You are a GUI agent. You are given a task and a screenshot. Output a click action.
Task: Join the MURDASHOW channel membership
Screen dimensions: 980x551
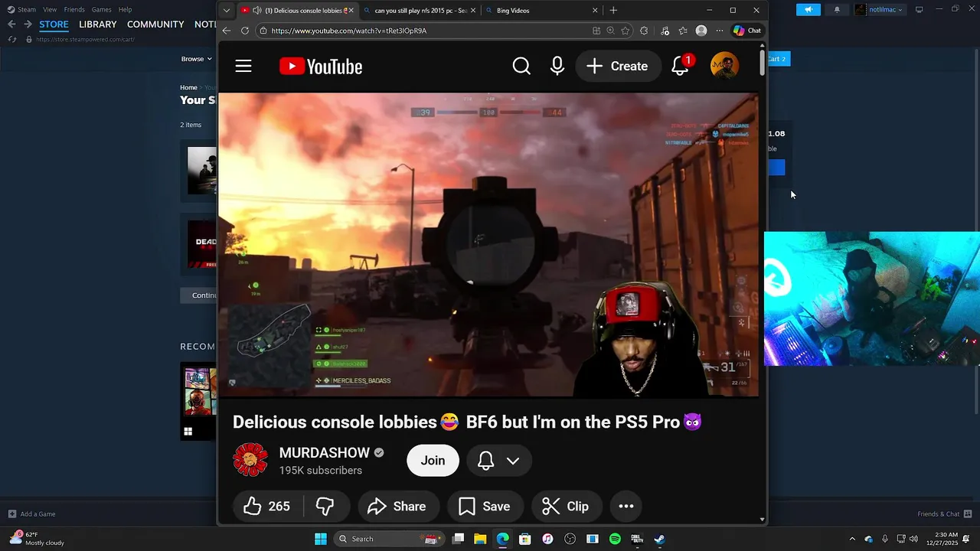point(433,460)
